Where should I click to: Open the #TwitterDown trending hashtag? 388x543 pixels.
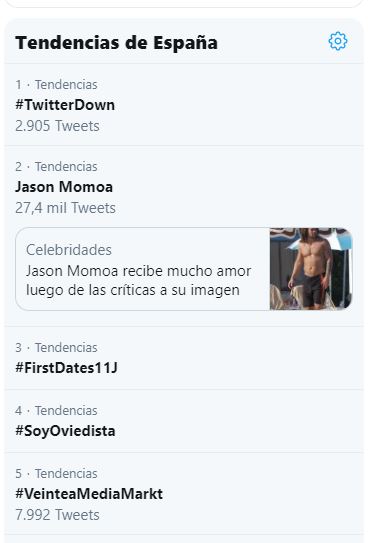point(65,105)
